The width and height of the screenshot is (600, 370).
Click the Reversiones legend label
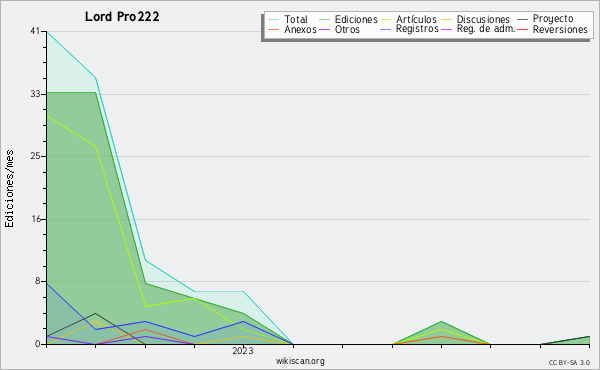560,29
